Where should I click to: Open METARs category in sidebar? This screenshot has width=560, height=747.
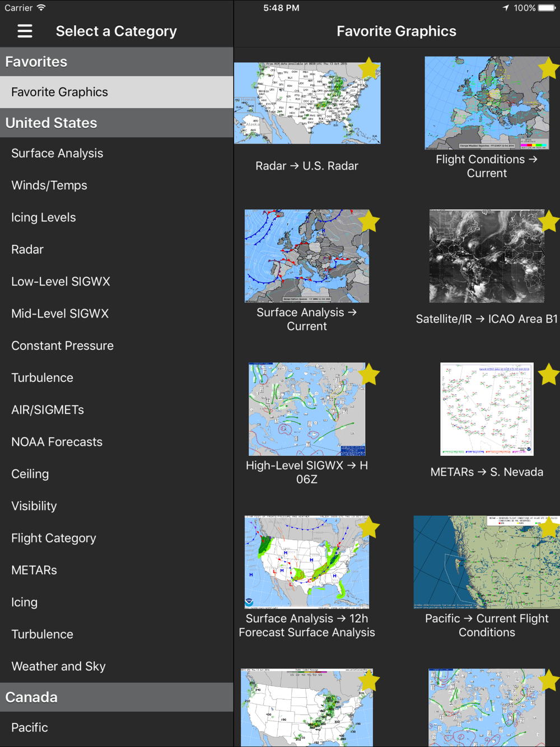(116, 570)
